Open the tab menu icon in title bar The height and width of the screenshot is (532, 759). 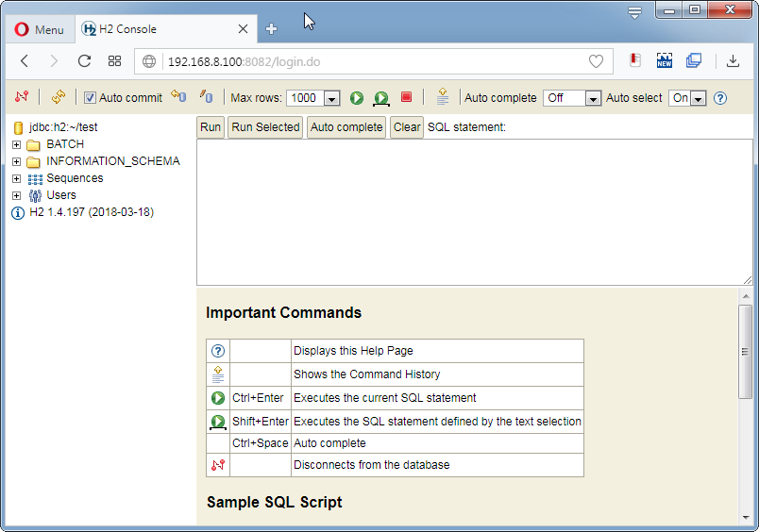pyautogui.click(x=634, y=12)
